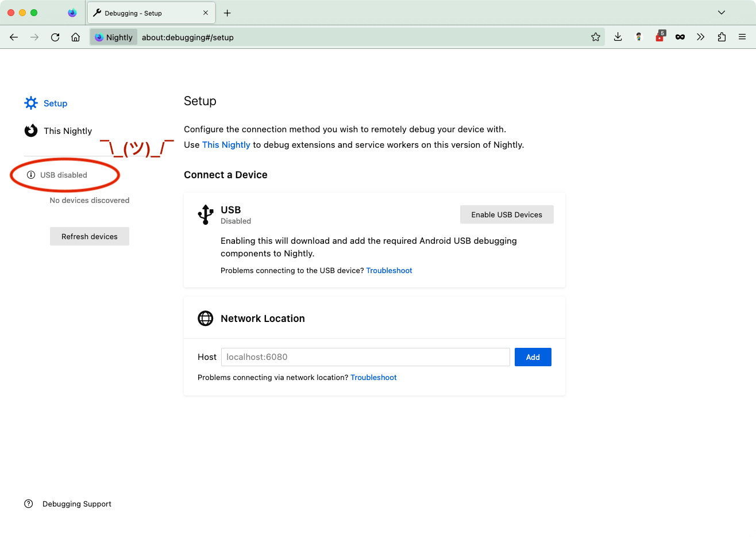
Task: Open the USB Troubleshoot link
Action: (x=389, y=270)
